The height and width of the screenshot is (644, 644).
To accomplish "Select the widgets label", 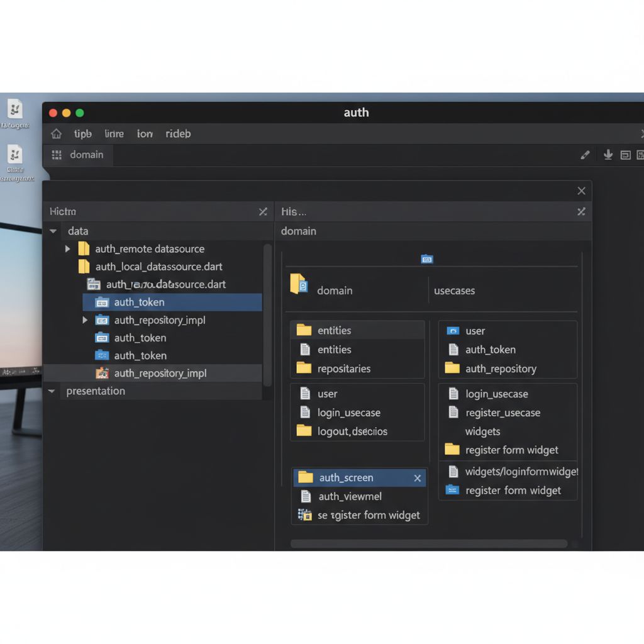I will (482, 431).
